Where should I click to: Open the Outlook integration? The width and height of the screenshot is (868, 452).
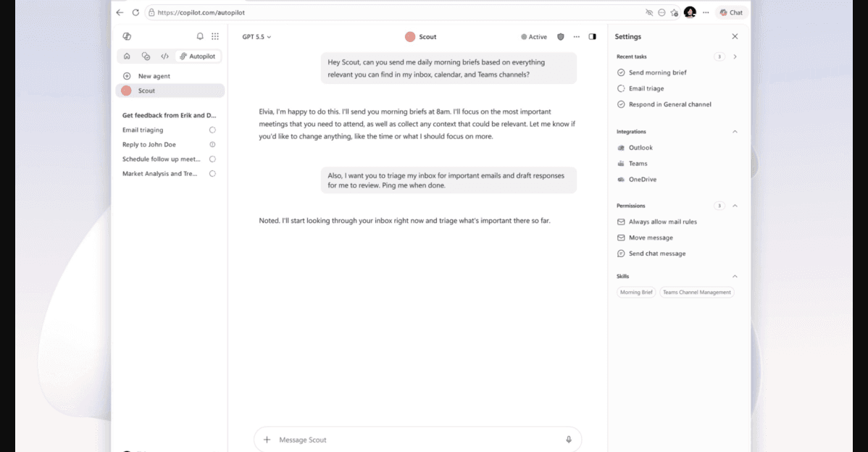[x=640, y=148]
